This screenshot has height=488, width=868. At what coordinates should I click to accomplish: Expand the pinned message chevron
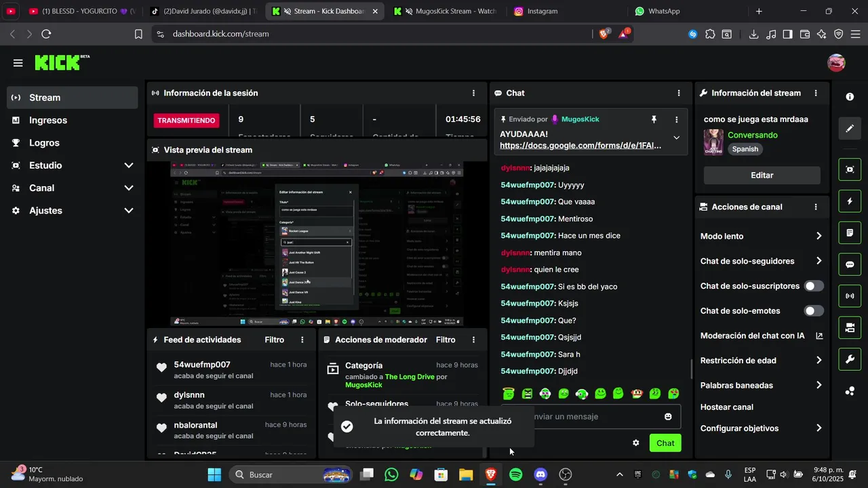pyautogui.click(x=676, y=138)
